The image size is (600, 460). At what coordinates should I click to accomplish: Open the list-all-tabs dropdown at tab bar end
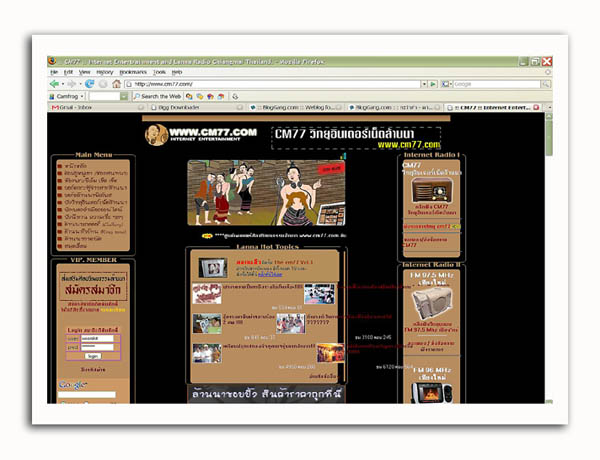(x=549, y=108)
